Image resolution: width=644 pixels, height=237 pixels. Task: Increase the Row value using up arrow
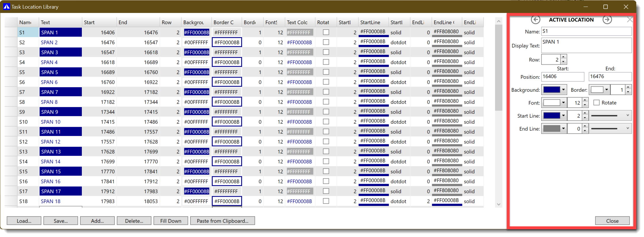click(x=564, y=57)
